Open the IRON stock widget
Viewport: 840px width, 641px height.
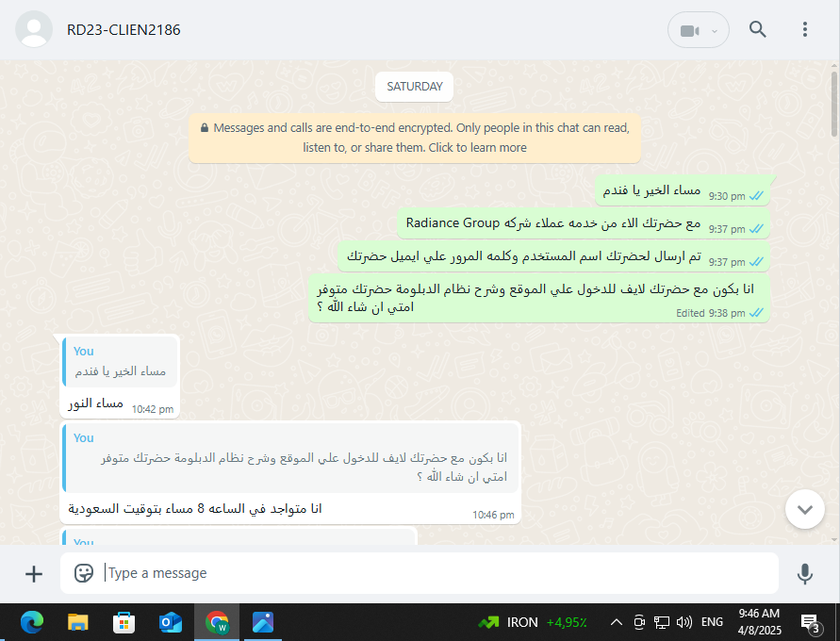[x=533, y=622]
